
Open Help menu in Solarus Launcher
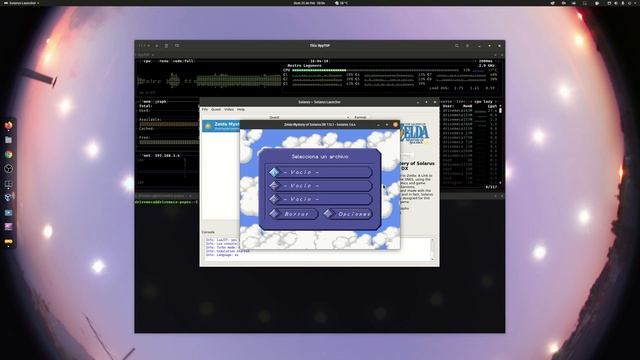(x=241, y=109)
